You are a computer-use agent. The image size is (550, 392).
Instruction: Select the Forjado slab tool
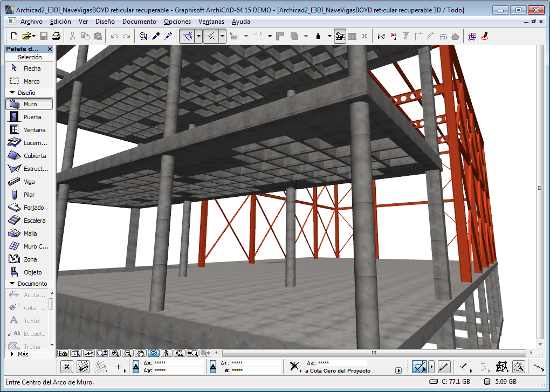tap(29, 208)
